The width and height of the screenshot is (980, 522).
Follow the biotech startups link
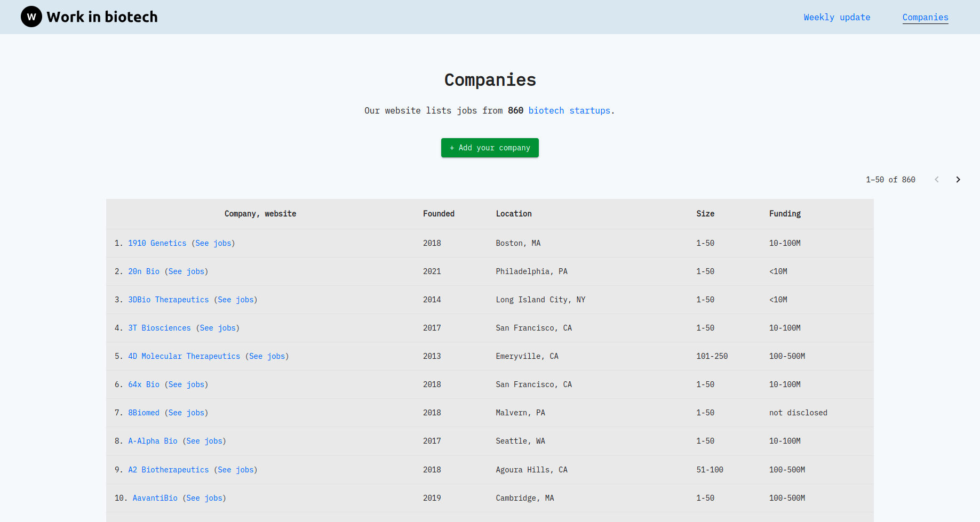coord(569,110)
